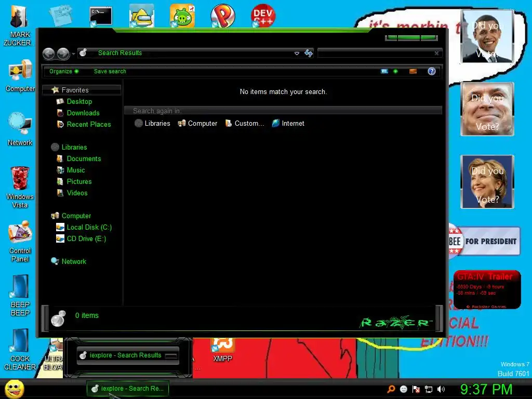Open Help via the question mark icon

point(432,71)
